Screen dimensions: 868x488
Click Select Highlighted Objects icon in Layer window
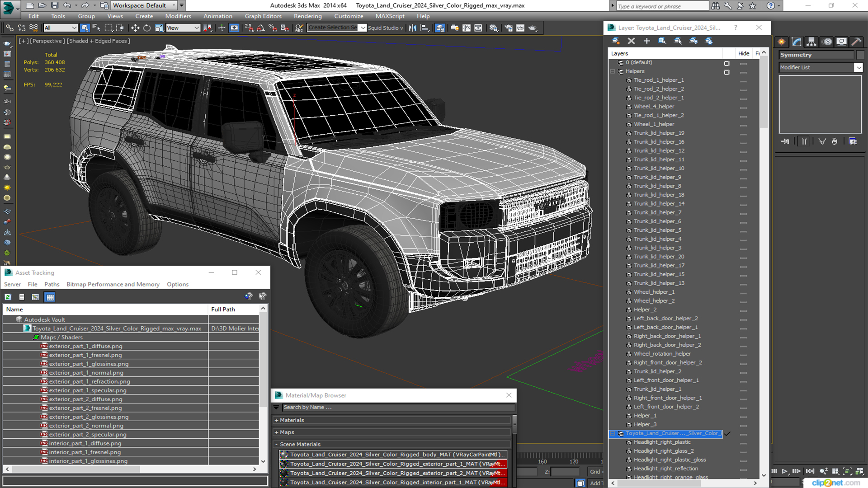pos(662,41)
